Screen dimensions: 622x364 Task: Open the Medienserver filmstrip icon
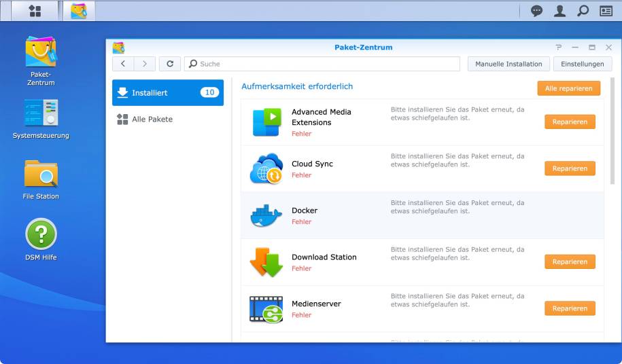pos(266,309)
